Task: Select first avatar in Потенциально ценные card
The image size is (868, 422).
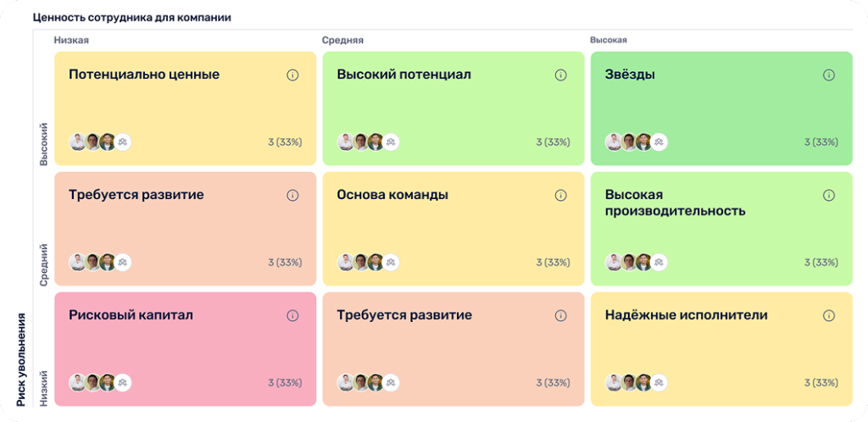Action: pos(77,142)
